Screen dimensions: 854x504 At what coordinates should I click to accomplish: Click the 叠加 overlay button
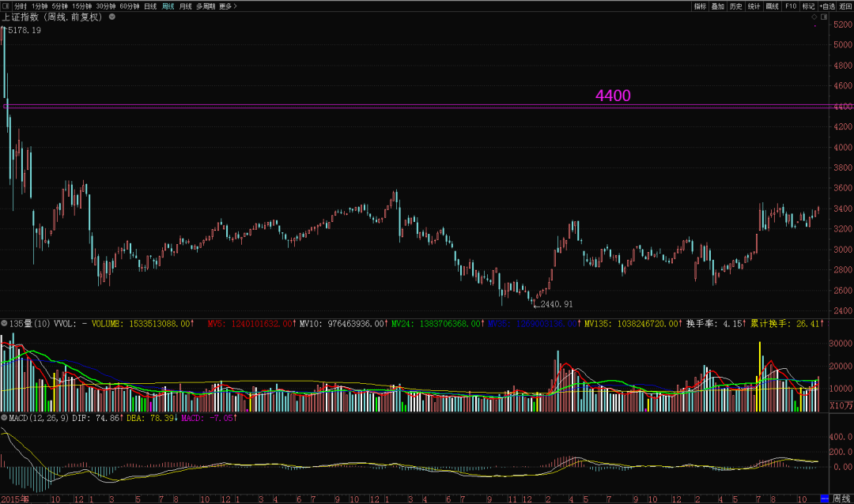pos(718,6)
